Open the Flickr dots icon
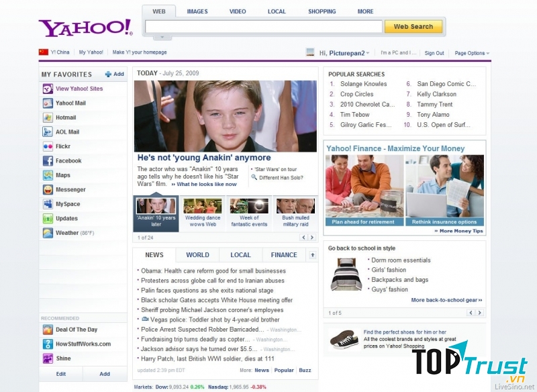537x392 pixels. coord(48,146)
